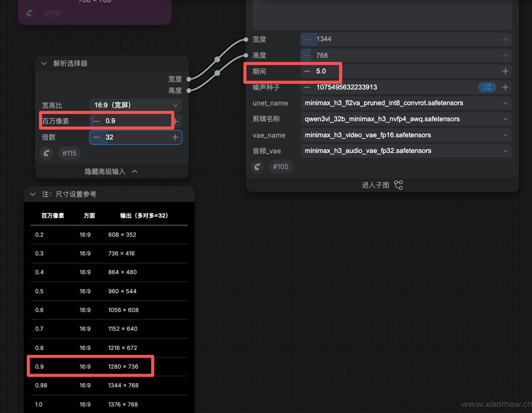Click 进入子图 button
Image resolution: width=532 pixels, height=413 pixels.
(382, 185)
